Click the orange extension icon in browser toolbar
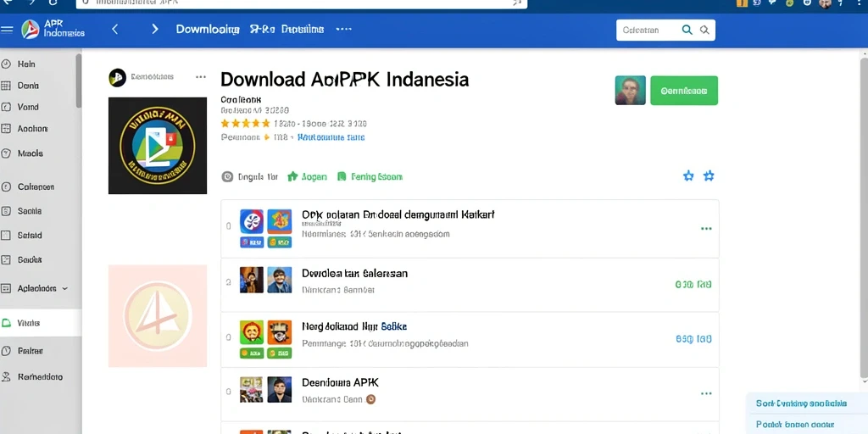The height and width of the screenshot is (434, 868). coord(743,3)
